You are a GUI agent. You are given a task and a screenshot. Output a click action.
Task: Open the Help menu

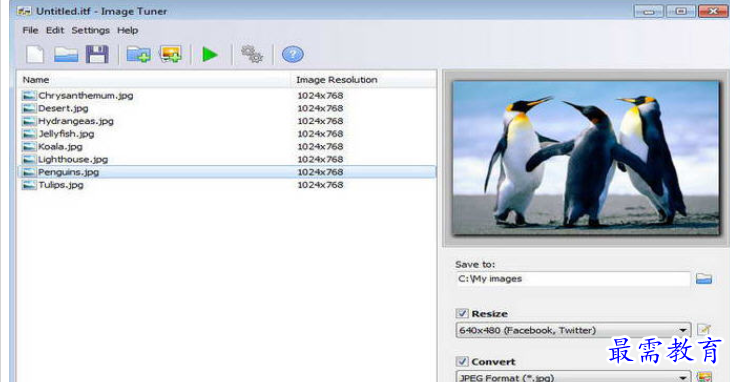[128, 30]
